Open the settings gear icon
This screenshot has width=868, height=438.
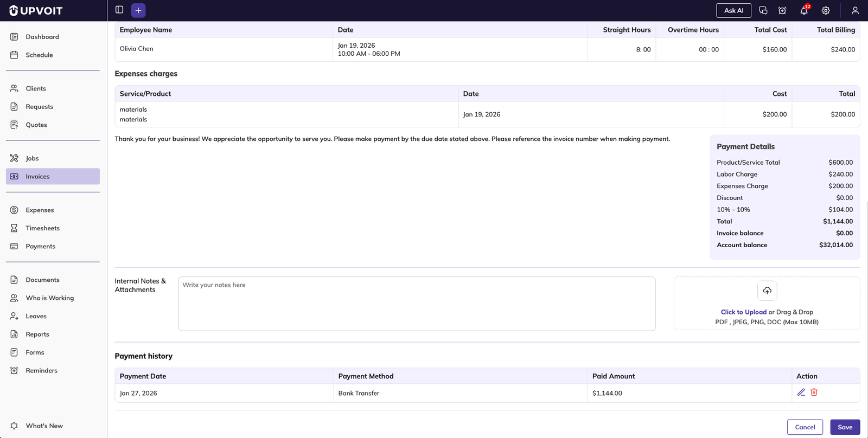826,10
